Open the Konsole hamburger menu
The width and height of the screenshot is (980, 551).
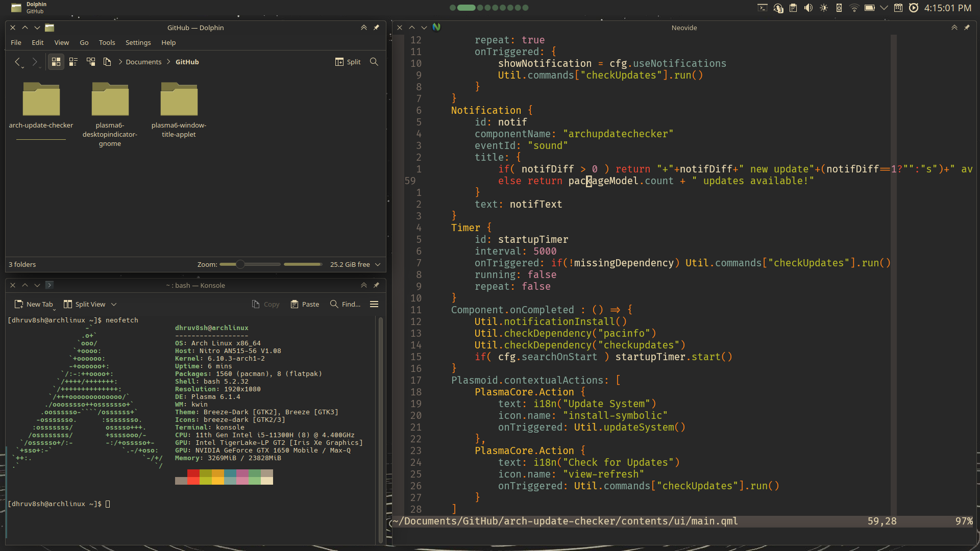click(x=374, y=304)
